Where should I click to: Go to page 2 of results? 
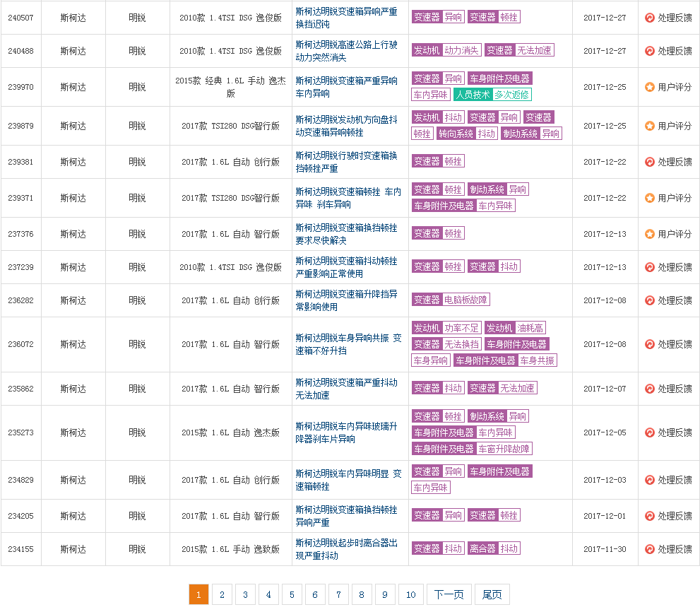(222, 594)
